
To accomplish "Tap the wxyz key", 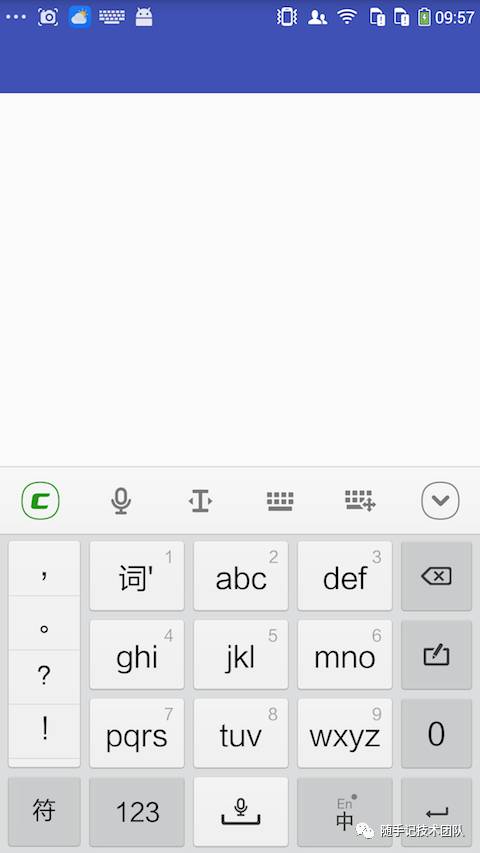I will [345, 733].
